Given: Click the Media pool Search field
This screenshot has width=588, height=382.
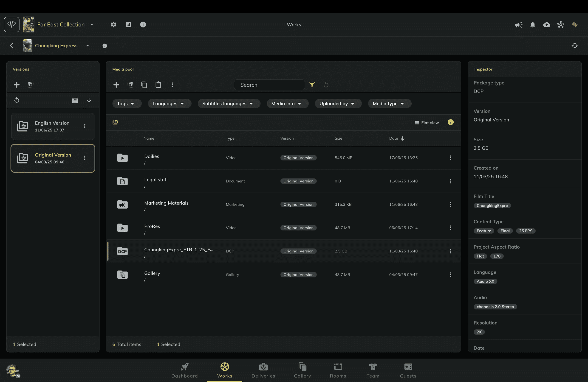Looking at the screenshot, I should pyautogui.click(x=269, y=85).
